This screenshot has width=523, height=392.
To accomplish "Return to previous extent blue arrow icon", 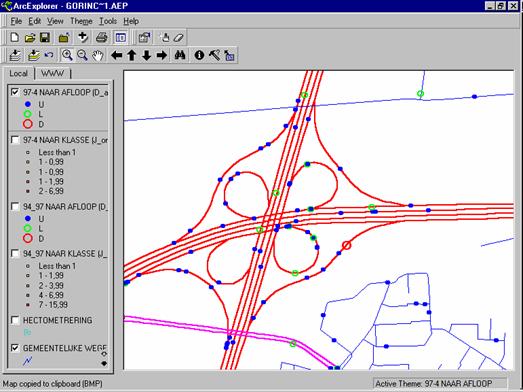I will tap(49, 55).
